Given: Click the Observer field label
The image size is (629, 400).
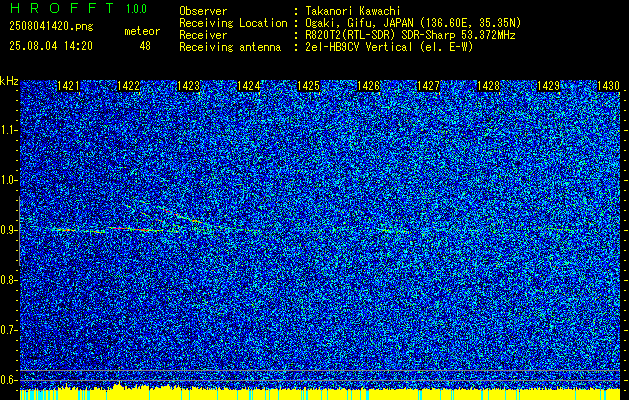Looking at the screenshot, I should point(203,12).
